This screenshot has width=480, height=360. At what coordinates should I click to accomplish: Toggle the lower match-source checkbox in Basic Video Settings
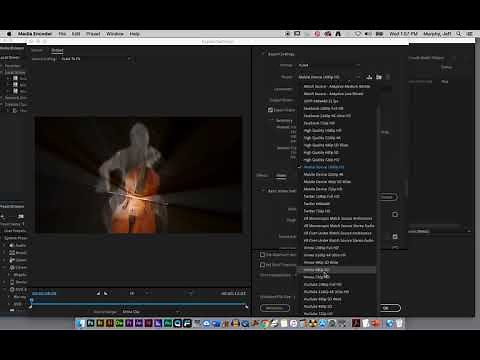395,236
